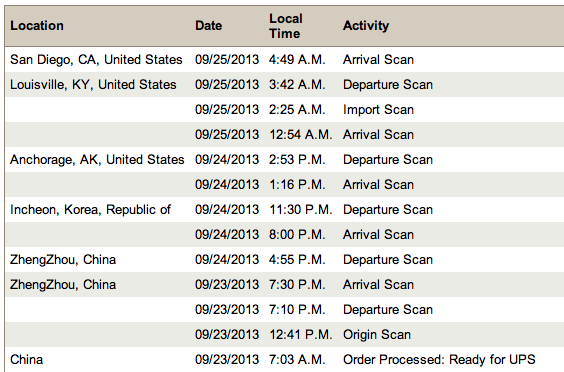Click the Activity column header

pos(366,26)
